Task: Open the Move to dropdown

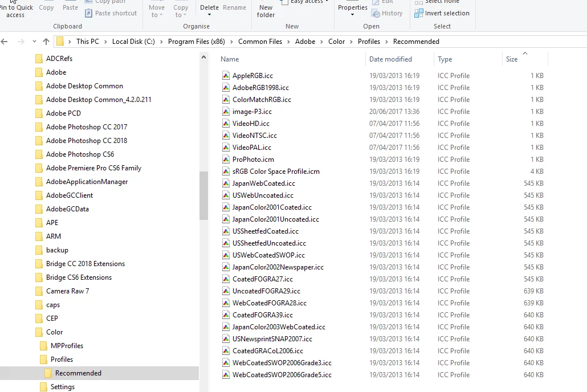Action: click(157, 11)
